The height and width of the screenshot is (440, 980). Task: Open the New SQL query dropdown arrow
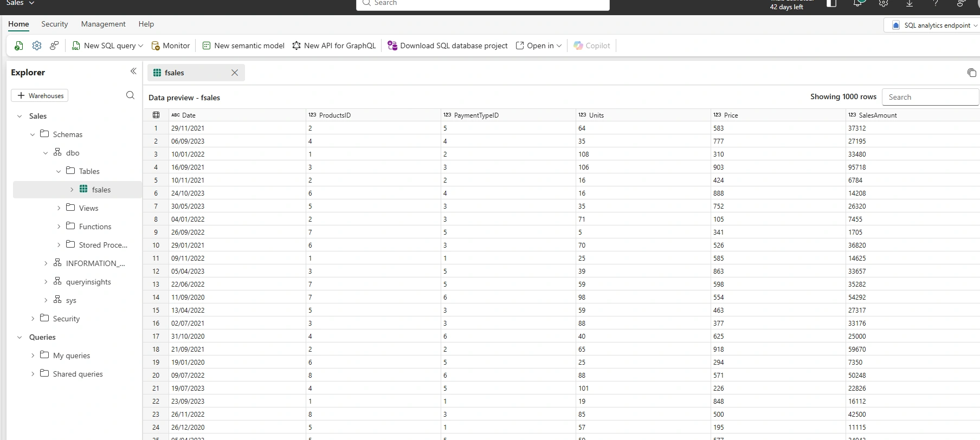[x=141, y=46]
